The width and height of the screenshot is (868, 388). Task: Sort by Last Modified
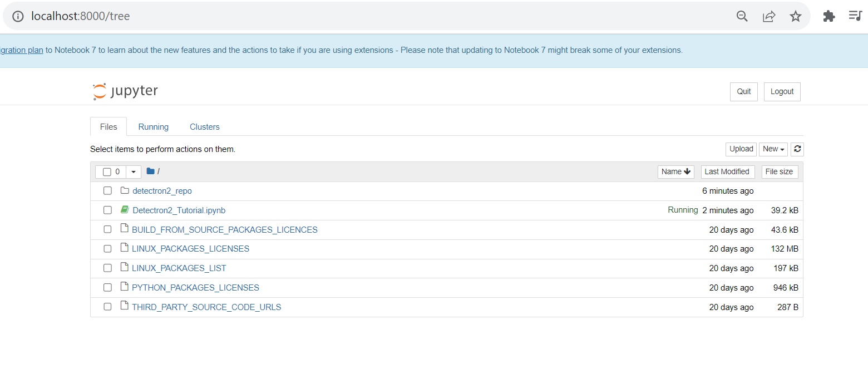(x=727, y=171)
